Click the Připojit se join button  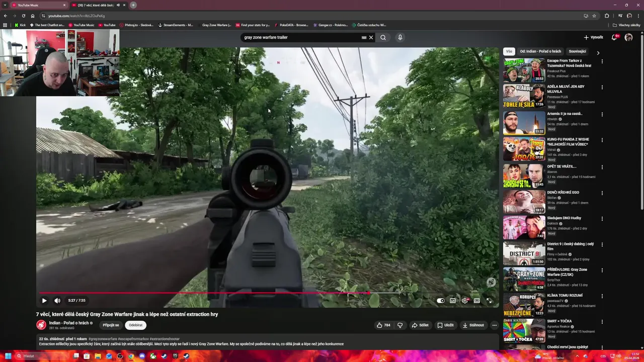coord(111,325)
